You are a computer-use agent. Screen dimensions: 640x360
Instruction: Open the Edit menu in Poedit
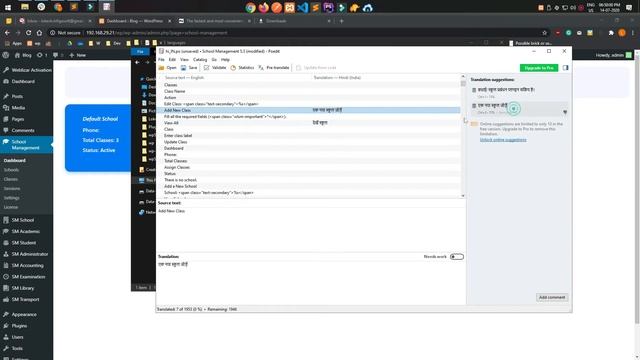click(172, 60)
